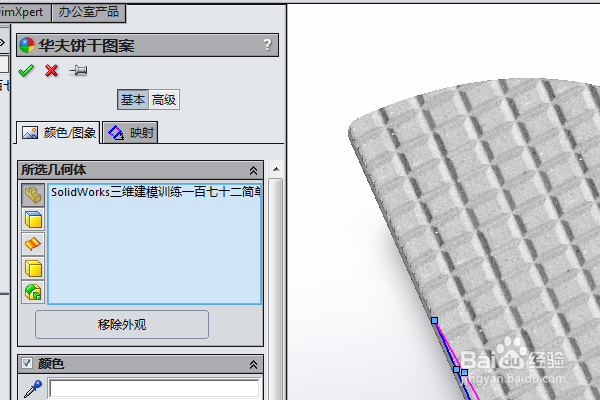Open the 映射 tab
This screenshot has width=600, height=400.
point(130,133)
